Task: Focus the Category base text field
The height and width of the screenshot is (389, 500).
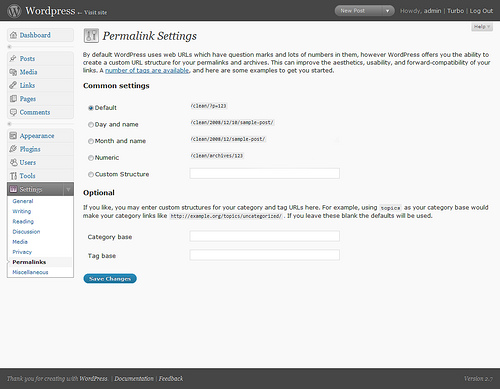Action: [265, 236]
